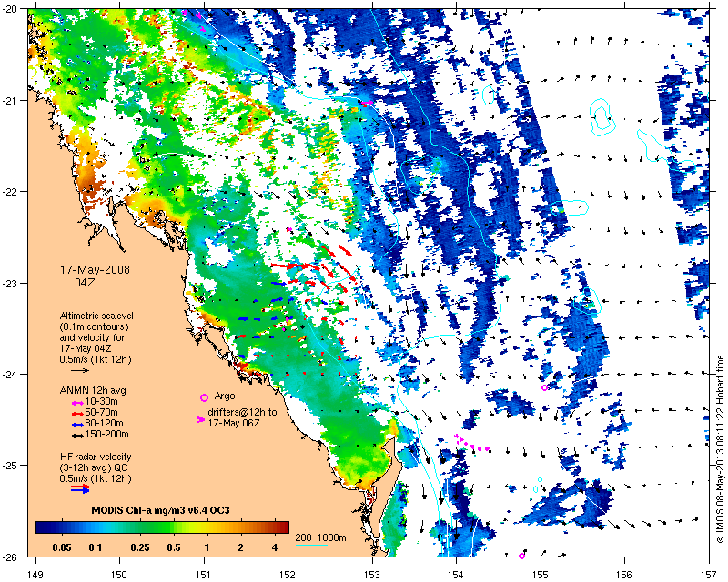Click the drifters@12h to legend text
The width and height of the screenshot is (728, 582).
coord(242,412)
